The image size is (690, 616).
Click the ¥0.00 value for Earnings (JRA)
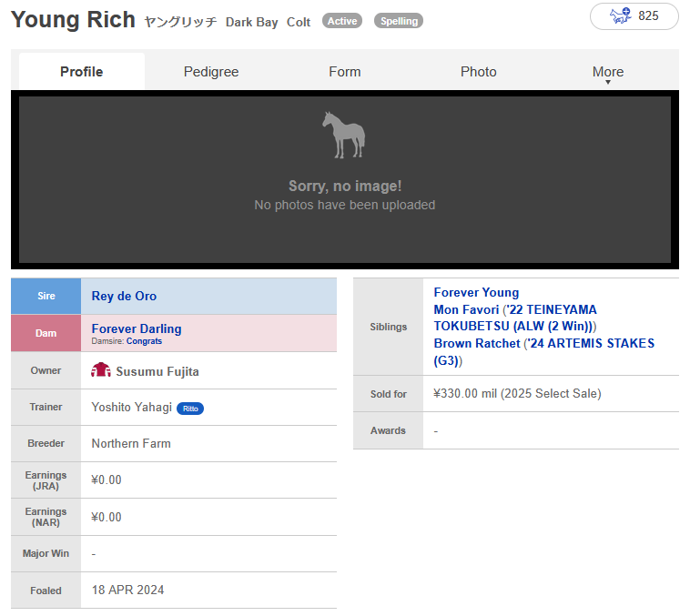click(107, 480)
